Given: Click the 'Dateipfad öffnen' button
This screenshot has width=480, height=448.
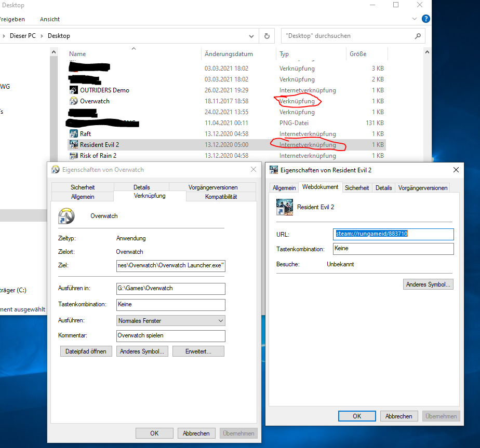Looking at the screenshot, I should [86, 351].
